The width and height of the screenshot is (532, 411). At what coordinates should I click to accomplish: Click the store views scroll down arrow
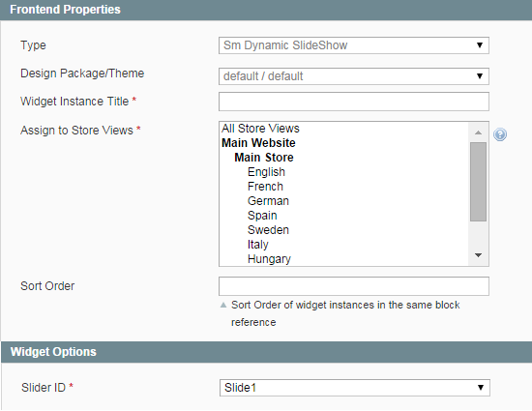pyautogui.click(x=479, y=255)
